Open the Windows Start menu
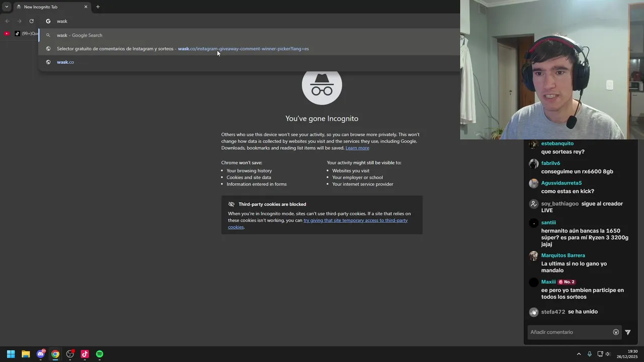The image size is (644, 362). tap(11, 354)
